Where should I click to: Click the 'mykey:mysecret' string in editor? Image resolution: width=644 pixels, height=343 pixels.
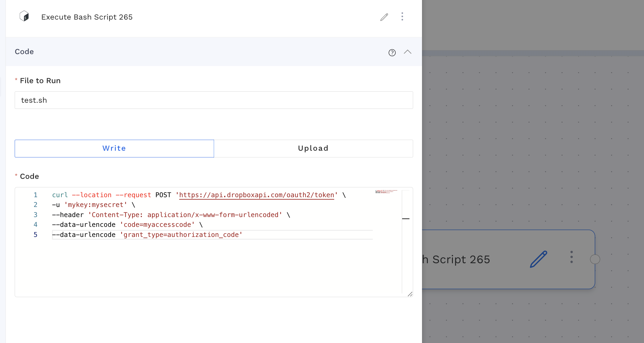coord(95,205)
